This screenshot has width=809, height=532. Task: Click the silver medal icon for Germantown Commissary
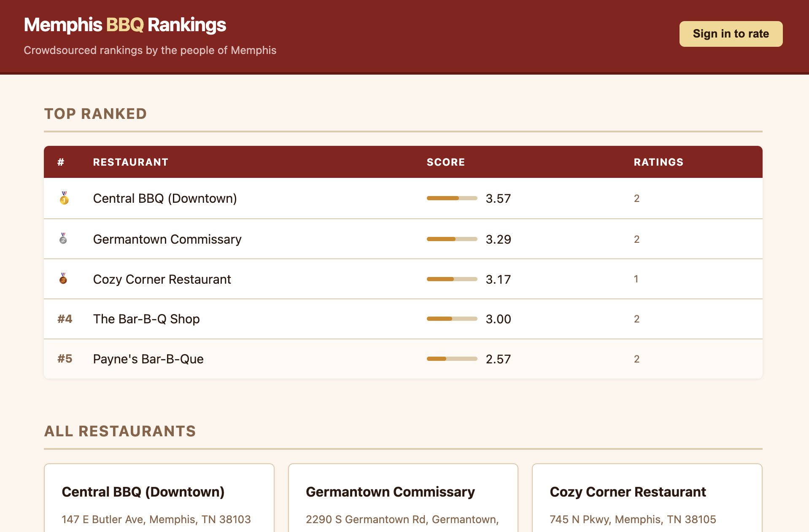click(63, 239)
